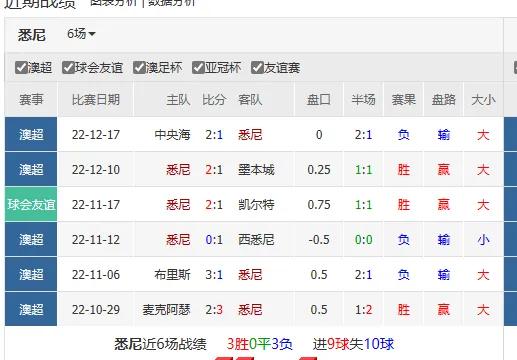Click the 进9球失10球 summary text
The width and height of the screenshot is (517, 360).
click(x=353, y=344)
